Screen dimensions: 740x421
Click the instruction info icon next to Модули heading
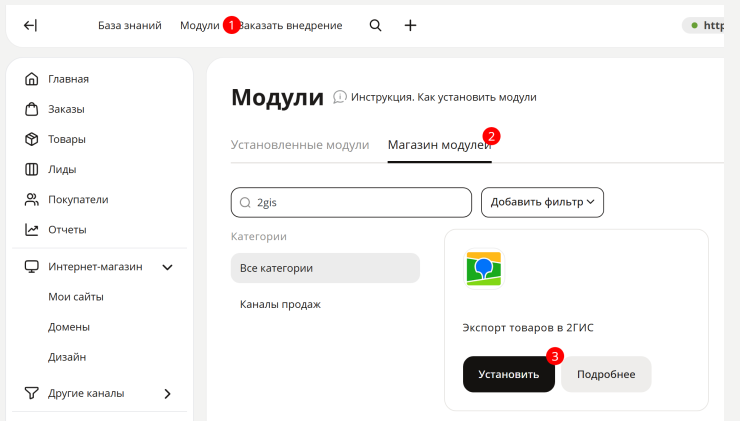[339, 97]
